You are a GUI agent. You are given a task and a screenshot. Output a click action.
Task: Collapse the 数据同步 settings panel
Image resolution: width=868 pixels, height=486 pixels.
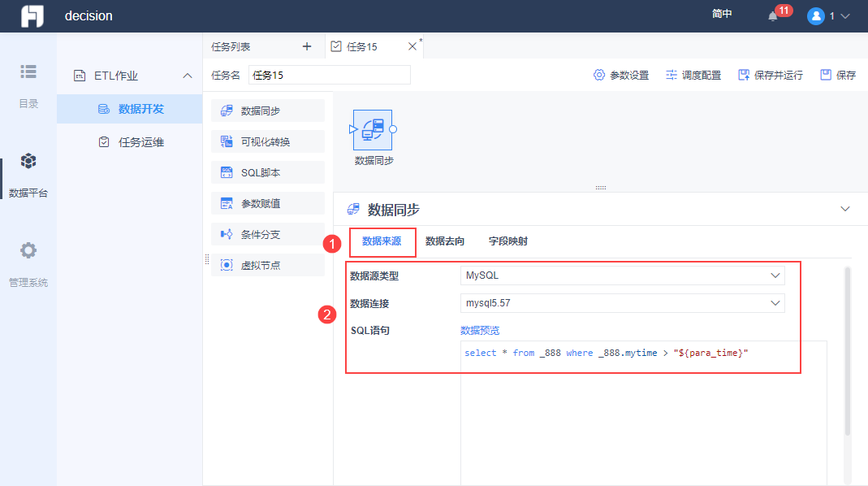pyautogui.click(x=844, y=209)
